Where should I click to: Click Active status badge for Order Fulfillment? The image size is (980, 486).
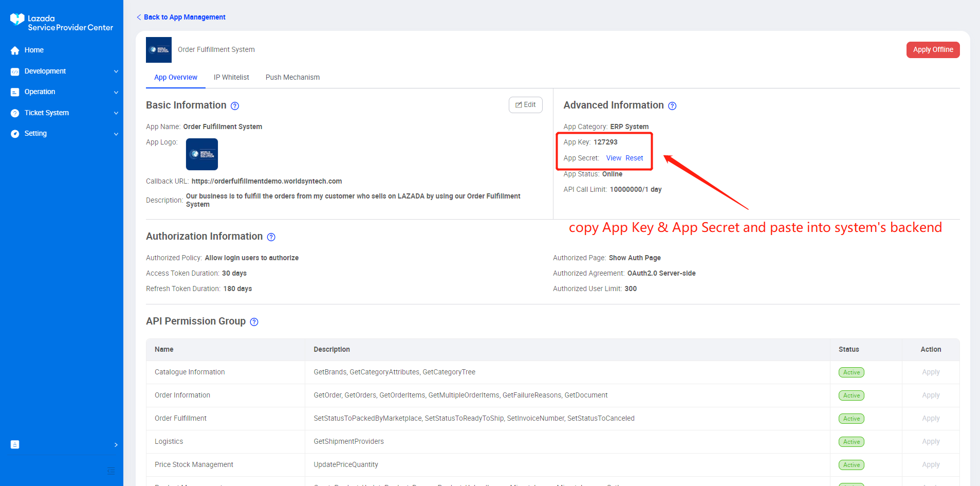[852, 419]
